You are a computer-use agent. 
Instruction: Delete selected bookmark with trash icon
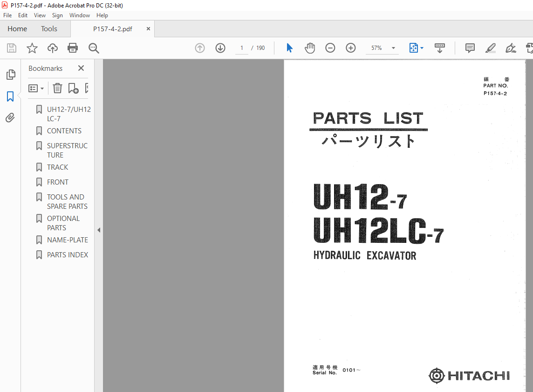click(x=57, y=89)
